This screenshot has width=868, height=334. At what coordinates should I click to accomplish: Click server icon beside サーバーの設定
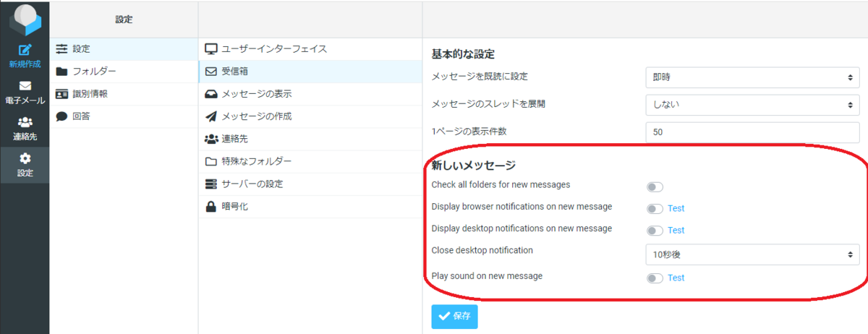tap(211, 184)
